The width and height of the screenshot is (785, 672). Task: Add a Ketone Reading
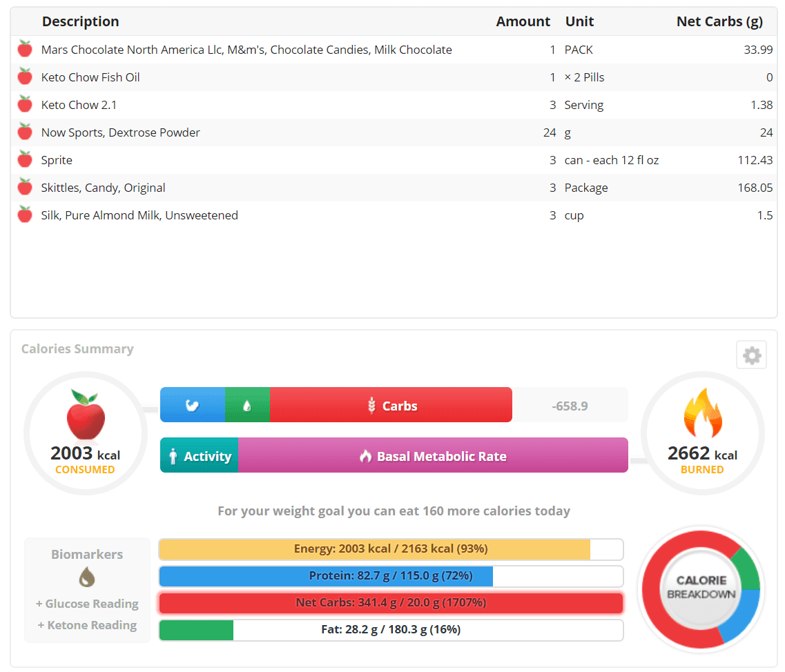point(87,625)
